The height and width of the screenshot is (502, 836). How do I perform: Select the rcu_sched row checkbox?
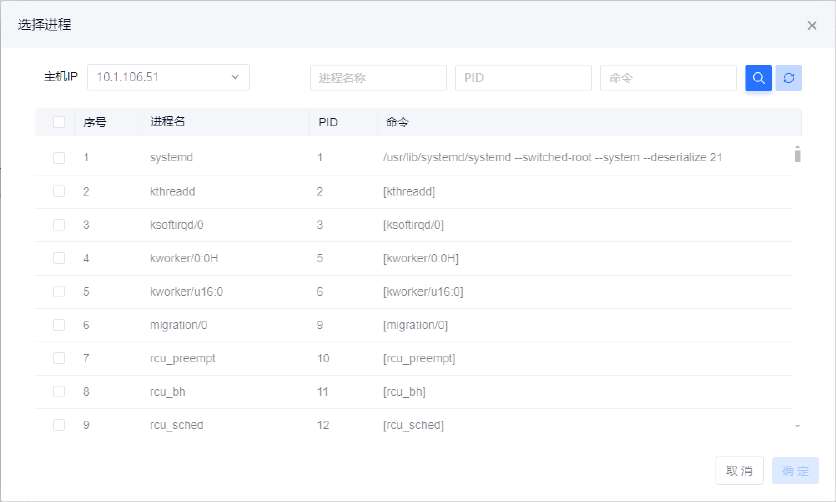[59, 425]
